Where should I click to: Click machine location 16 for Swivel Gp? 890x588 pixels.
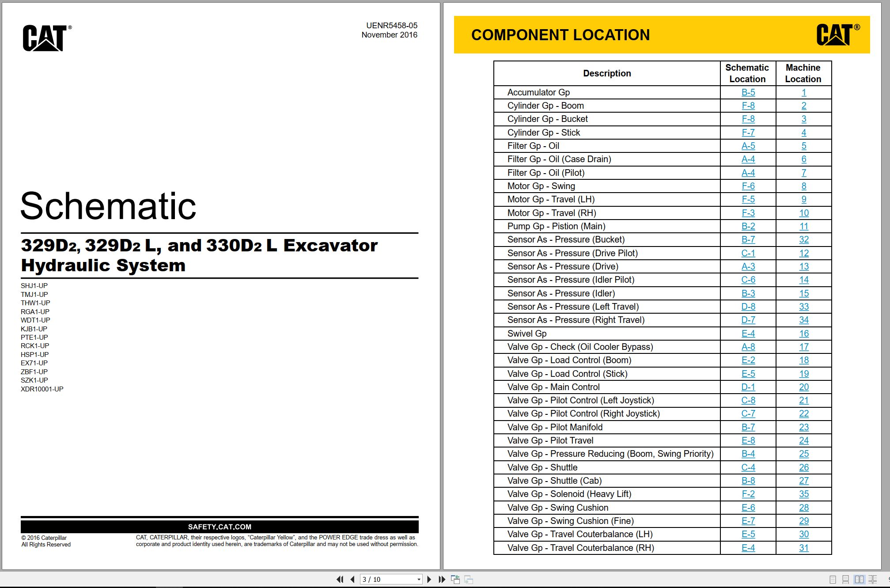click(x=804, y=334)
